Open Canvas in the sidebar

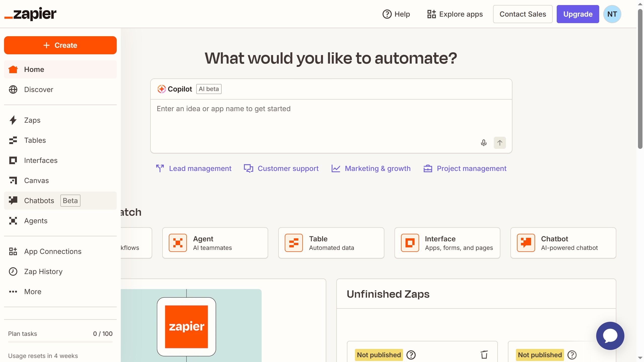pos(60,180)
